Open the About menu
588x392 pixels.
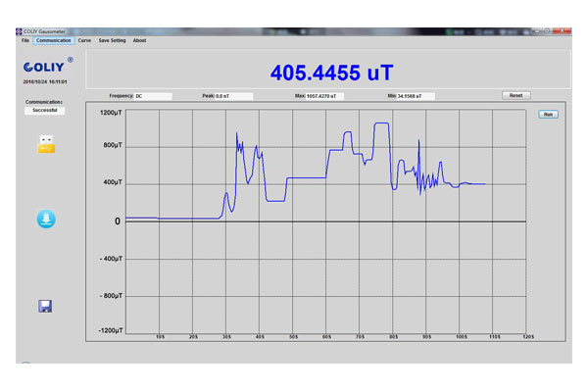139,40
